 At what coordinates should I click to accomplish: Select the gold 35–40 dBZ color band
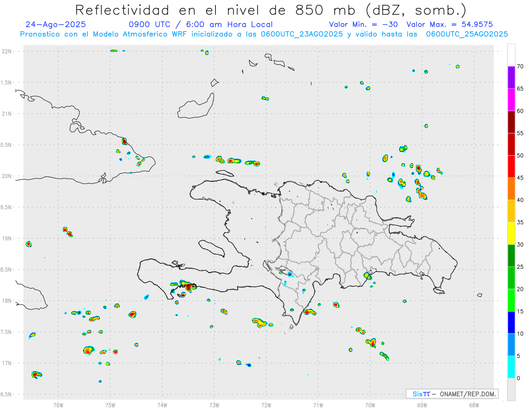tap(511, 211)
